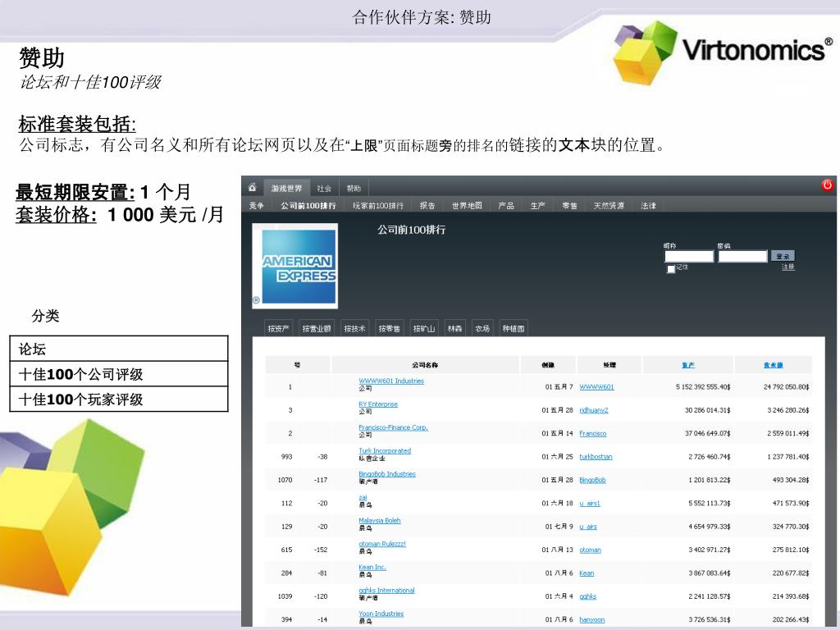Open the 法律 submenu item

[x=648, y=206]
